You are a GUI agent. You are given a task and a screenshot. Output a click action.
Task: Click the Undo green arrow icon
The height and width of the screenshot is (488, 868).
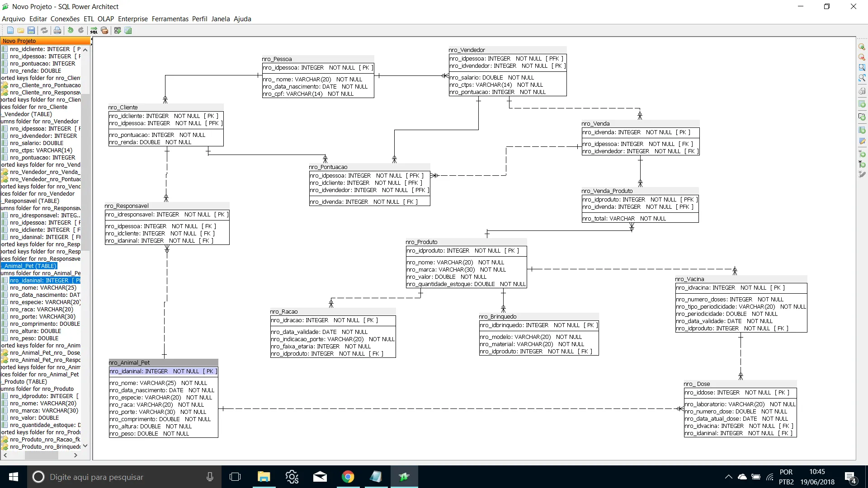(x=71, y=30)
